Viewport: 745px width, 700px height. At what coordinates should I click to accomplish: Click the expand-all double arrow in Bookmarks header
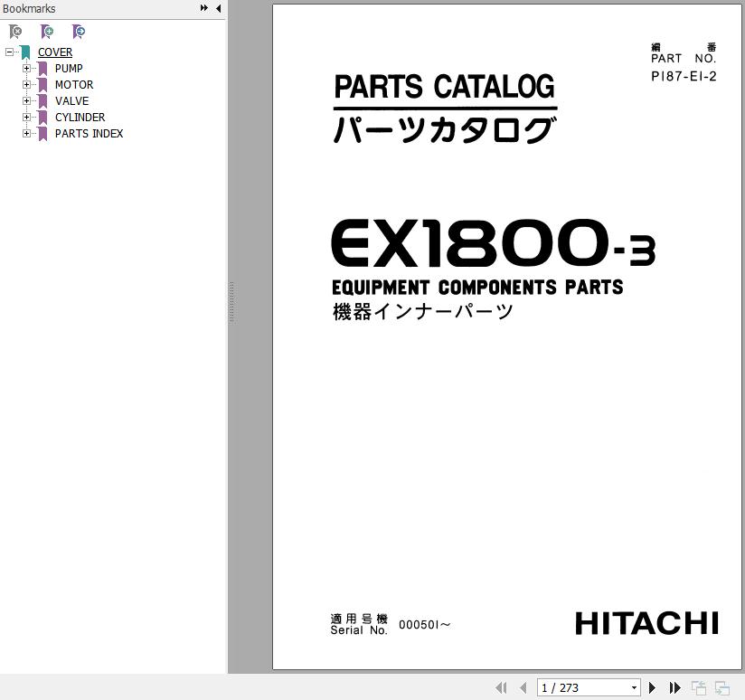(x=203, y=8)
